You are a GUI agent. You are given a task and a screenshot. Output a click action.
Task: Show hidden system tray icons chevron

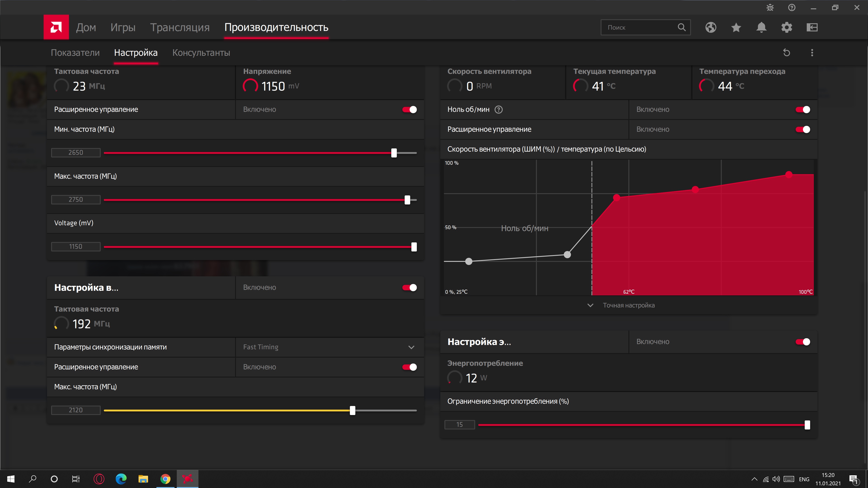pos(755,479)
